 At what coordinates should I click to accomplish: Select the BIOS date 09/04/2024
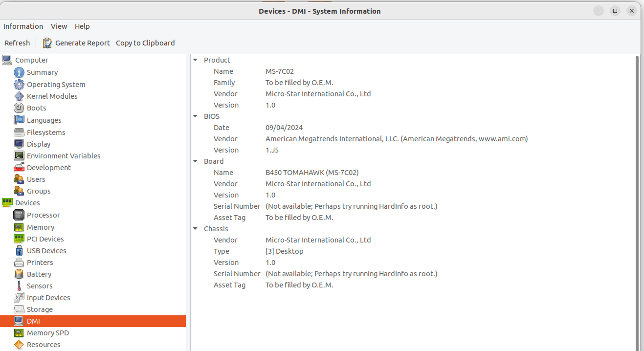[x=284, y=128]
